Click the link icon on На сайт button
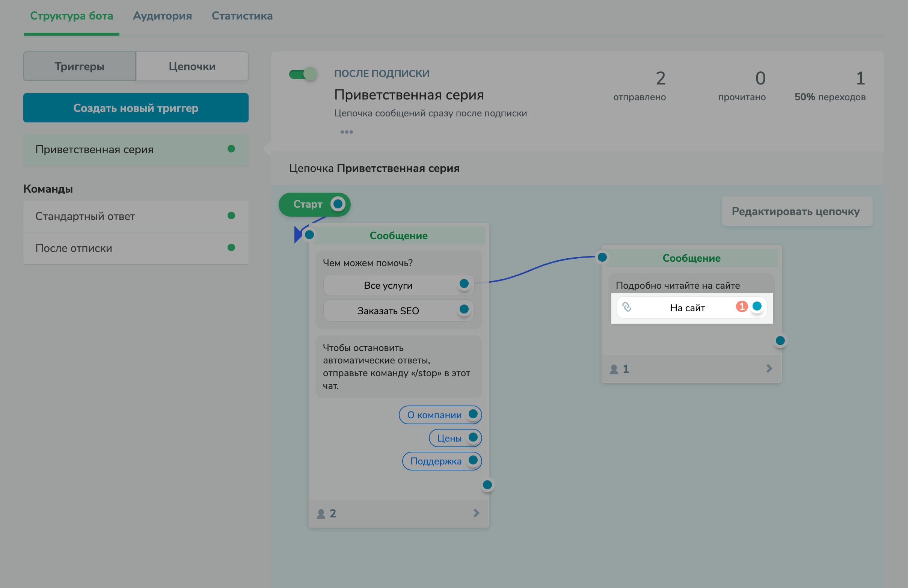Screen dimensions: 908x588 (626, 307)
